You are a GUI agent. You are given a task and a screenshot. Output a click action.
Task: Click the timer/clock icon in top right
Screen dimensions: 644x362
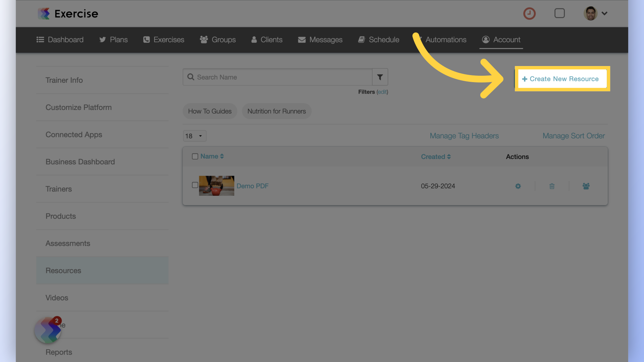click(x=529, y=13)
